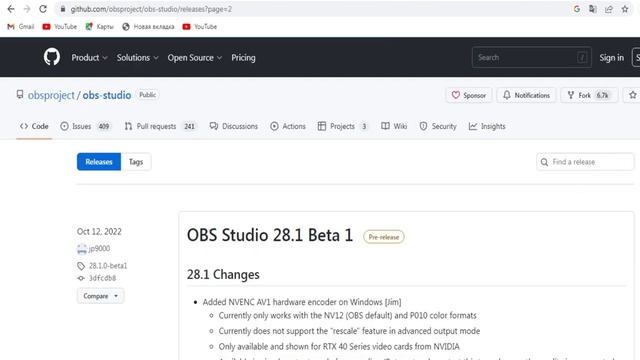Click the browser forward arrow
The height and width of the screenshot is (360, 640).
pyautogui.click(x=27, y=9)
